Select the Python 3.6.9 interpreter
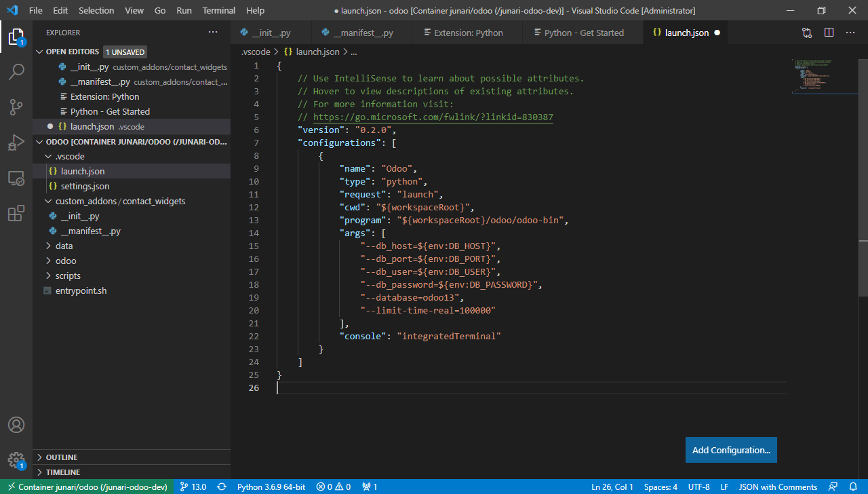The height and width of the screenshot is (494, 868). tap(271, 487)
